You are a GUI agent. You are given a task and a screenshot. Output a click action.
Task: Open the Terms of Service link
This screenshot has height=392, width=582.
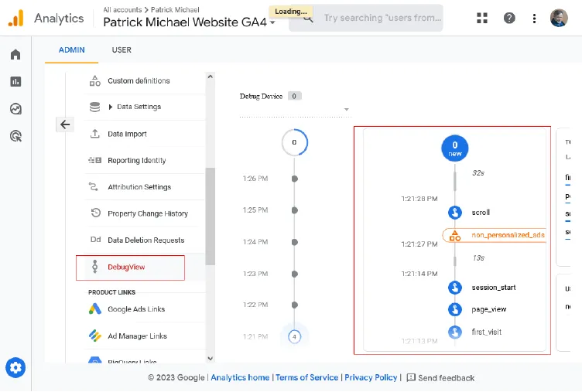click(306, 377)
